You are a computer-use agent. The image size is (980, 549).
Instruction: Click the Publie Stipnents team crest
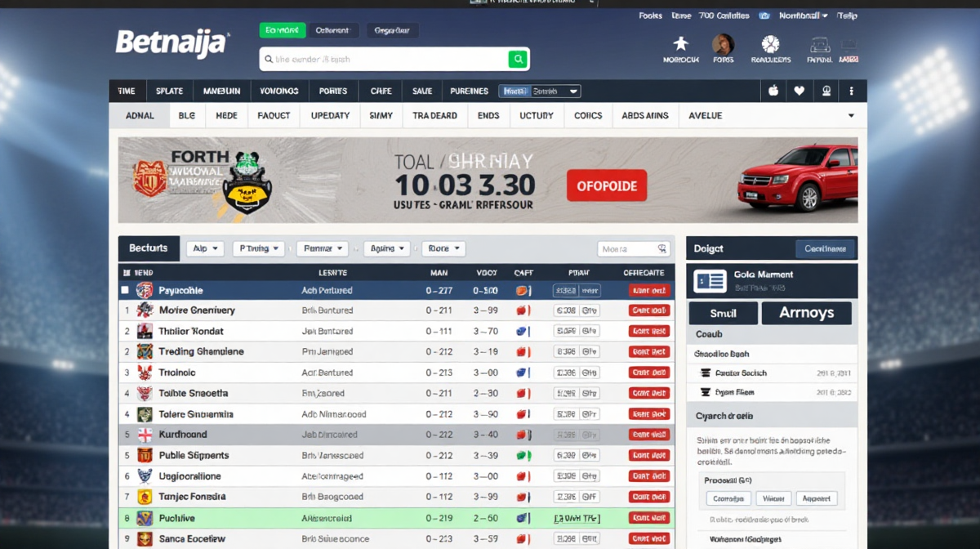pos(145,455)
